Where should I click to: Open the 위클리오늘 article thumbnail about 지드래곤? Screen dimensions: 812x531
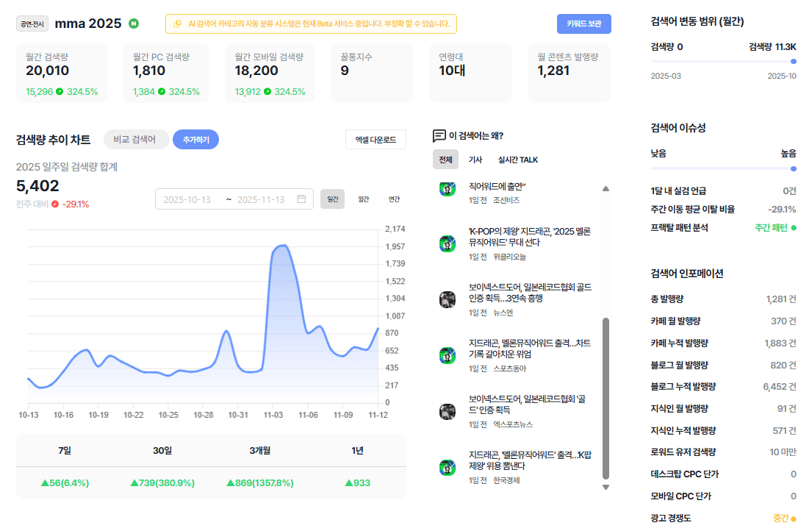click(448, 243)
